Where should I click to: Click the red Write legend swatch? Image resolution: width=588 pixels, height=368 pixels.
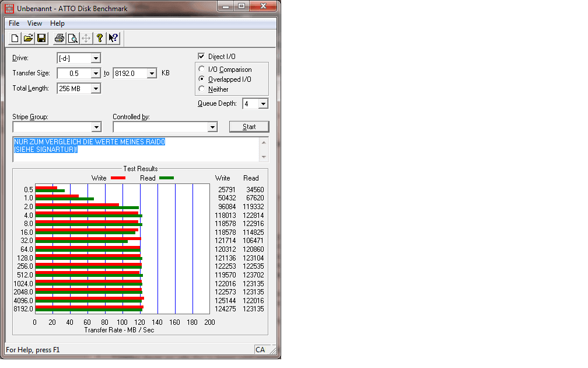[x=118, y=178]
